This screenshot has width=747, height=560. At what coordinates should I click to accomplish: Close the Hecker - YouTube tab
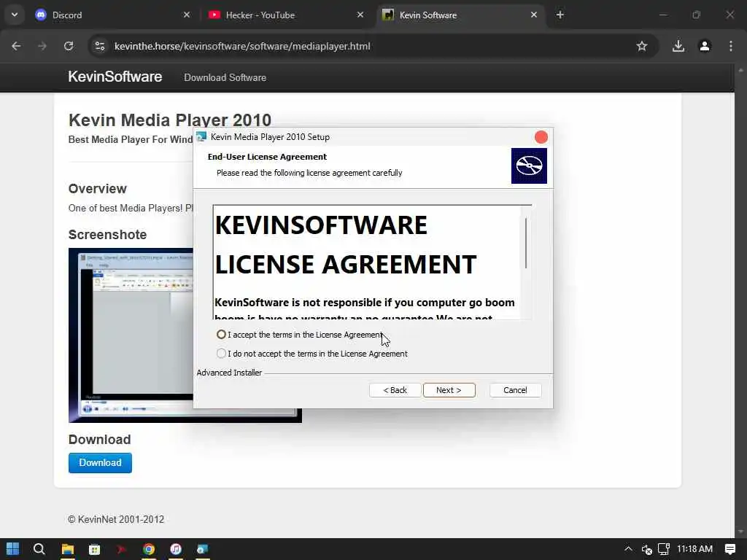coord(360,15)
